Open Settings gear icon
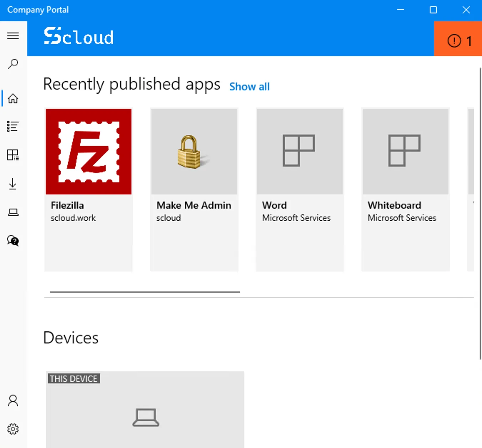The image size is (482, 448). click(x=13, y=429)
